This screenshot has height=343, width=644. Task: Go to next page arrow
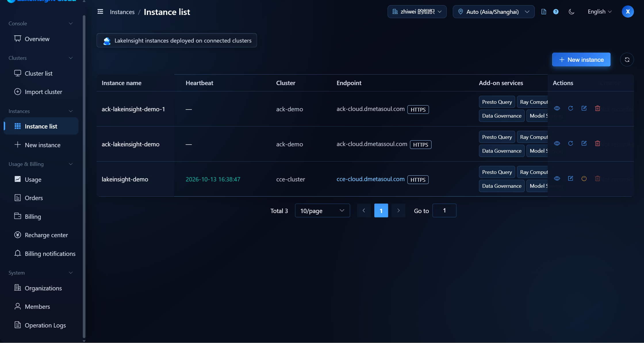398,211
